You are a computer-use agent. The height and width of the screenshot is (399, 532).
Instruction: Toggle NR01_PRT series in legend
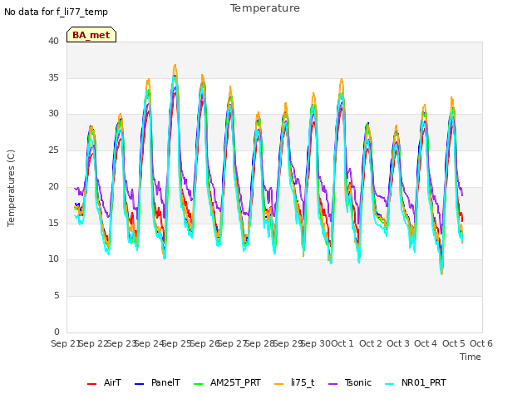pos(416,382)
